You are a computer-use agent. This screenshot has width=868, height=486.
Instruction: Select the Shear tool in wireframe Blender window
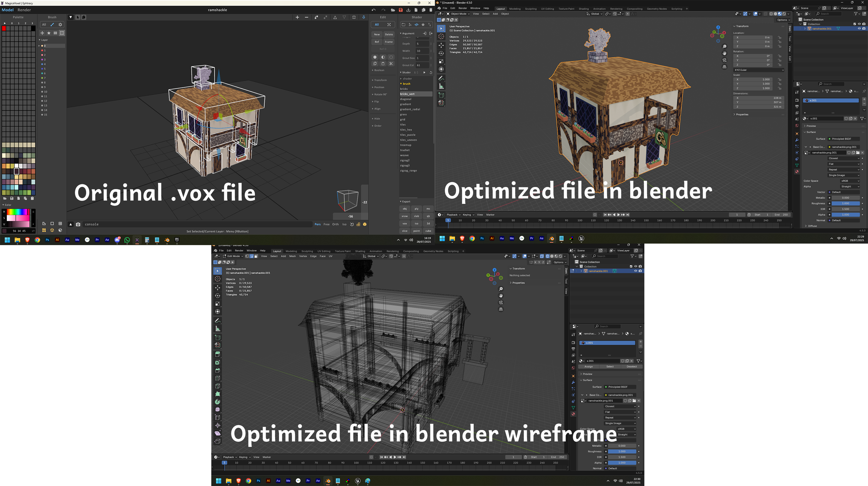click(x=218, y=433)
